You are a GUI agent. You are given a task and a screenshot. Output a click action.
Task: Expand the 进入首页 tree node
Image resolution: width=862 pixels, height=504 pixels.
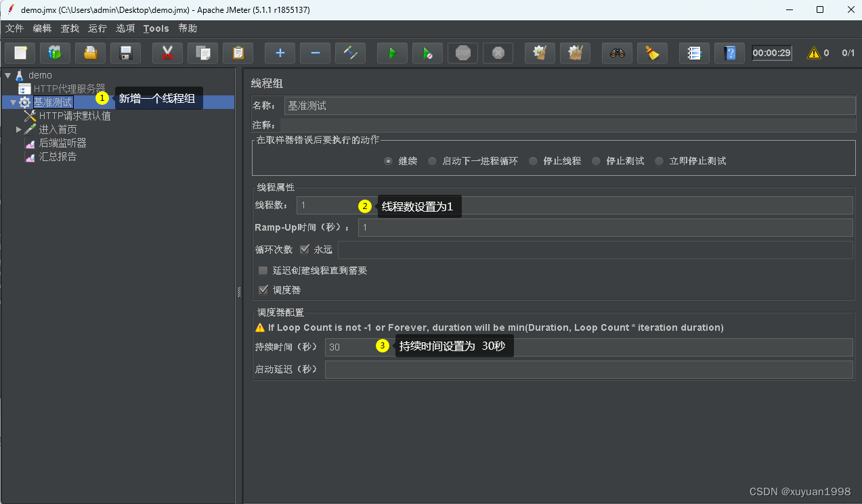coord(18,129)
